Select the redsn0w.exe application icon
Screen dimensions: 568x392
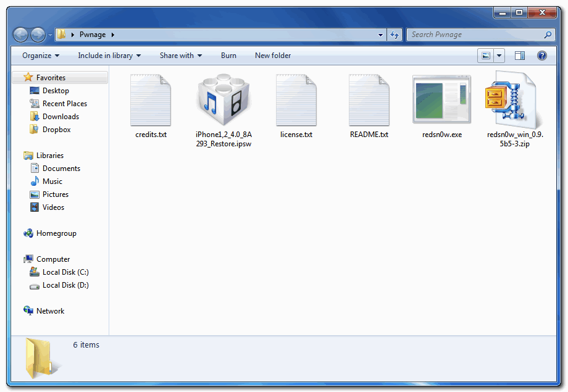[442, 99]
